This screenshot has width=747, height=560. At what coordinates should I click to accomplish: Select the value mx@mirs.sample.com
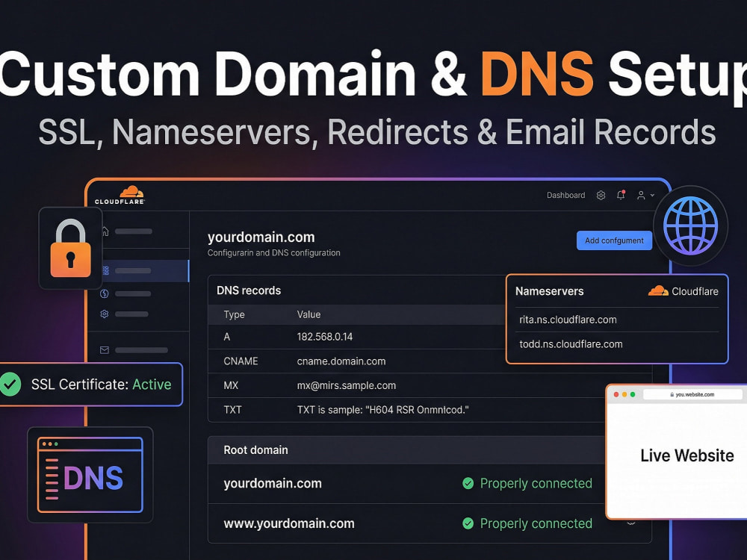(x=347, y=385)
